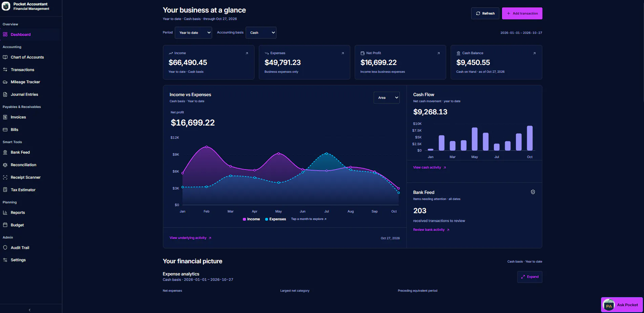The height and width of the screenshot is (313, 644).
Task: Click the $9,268.13 cash flow total
Action: coord(430,112)
